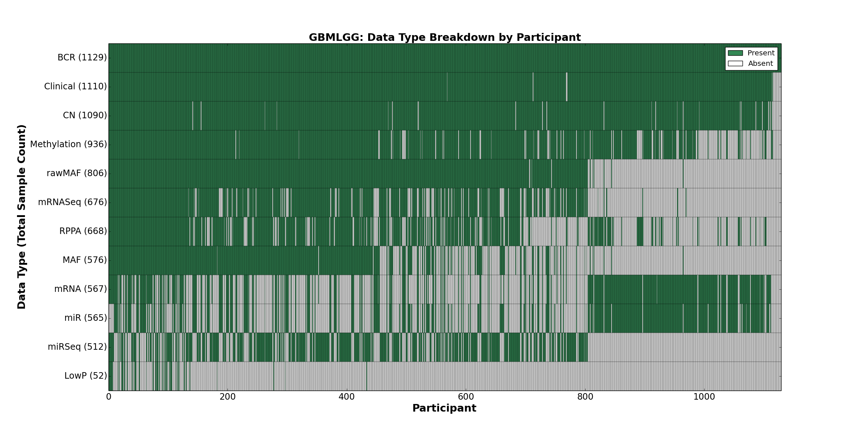The image size is (868, 434).
Task: Click the green Present legend swatch
Action: pyautogui.click(x=735, y=53)
